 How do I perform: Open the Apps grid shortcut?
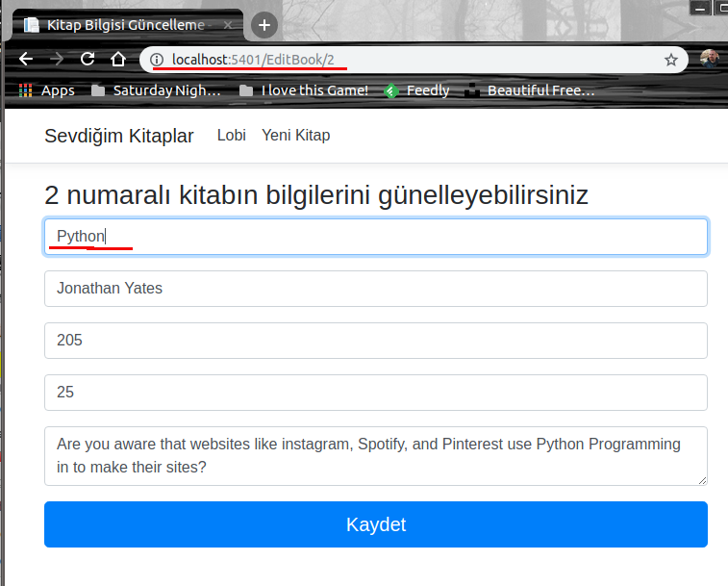click(x=46, y=90)
